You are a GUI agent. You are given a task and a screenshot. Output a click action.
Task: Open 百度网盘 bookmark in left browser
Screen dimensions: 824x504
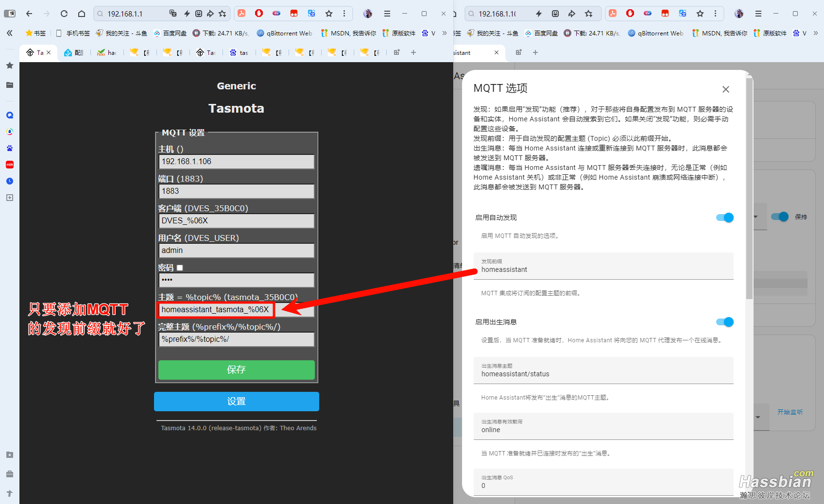(x=170, y=33)
